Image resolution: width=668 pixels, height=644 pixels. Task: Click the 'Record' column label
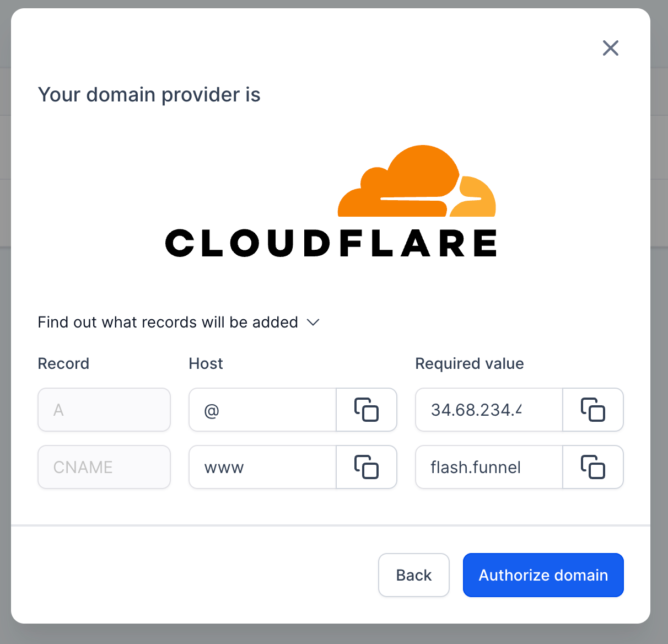coord(63,363)
